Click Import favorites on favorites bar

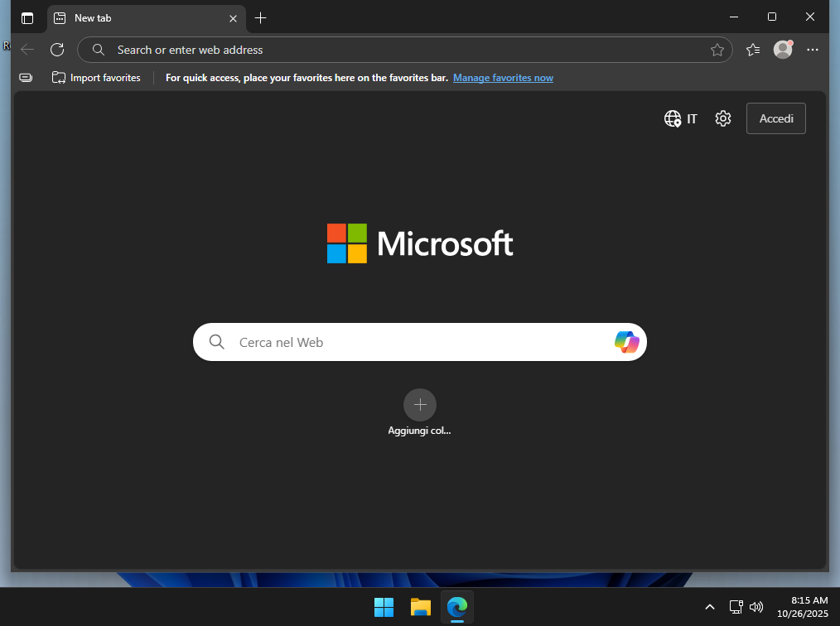pyautogui.click(x=96, y=78)
